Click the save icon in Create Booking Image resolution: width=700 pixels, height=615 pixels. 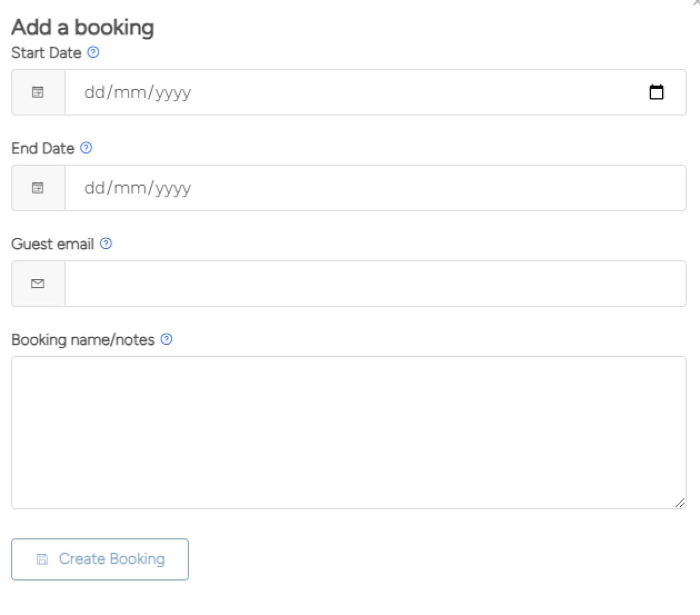click(x=42, y=559)
